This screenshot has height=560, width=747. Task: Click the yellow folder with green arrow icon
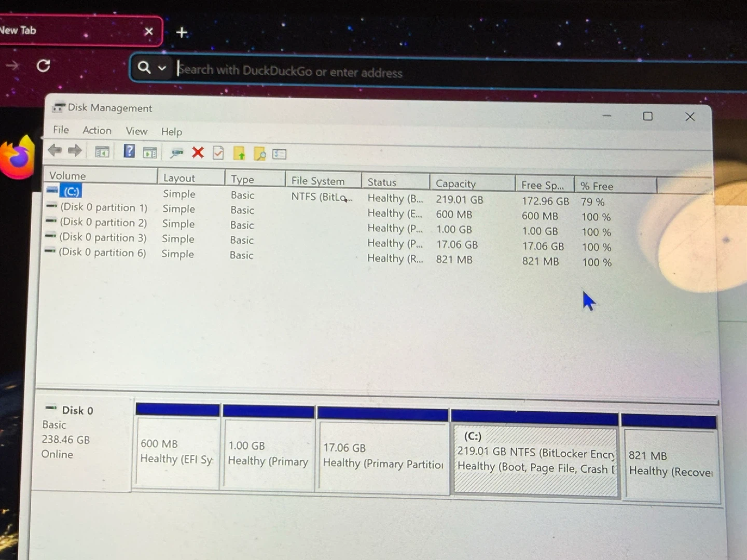tap(239, 153)
